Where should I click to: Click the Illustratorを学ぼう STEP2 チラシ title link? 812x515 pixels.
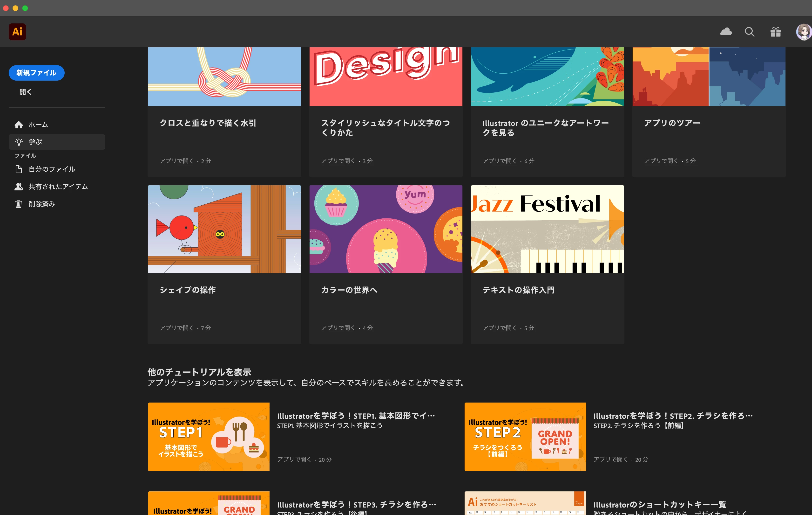tap(673, 416)
